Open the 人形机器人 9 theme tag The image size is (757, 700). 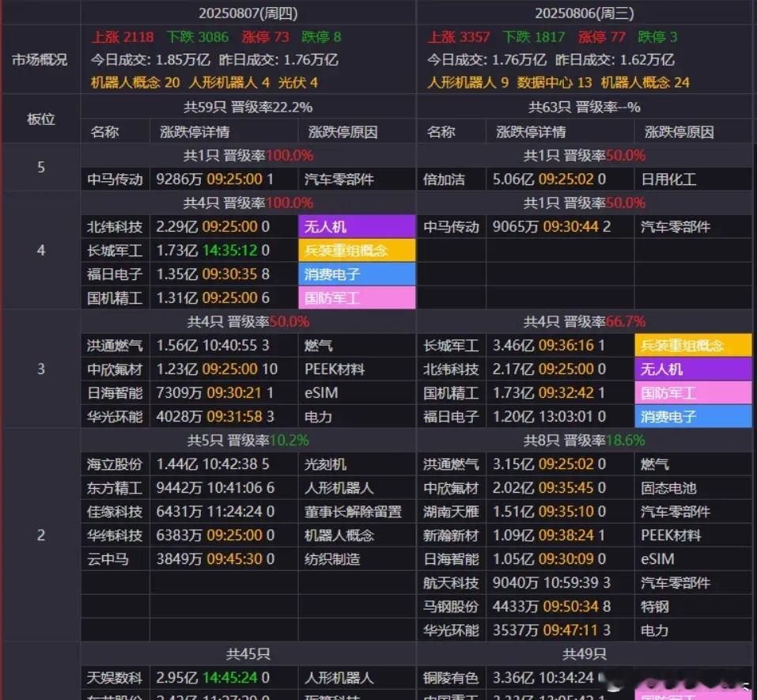467,82
